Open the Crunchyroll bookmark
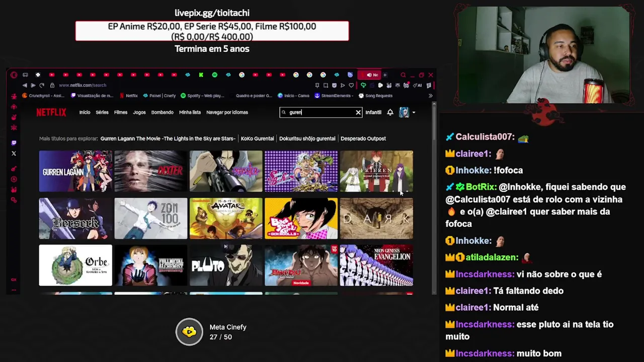 (x=43, y=96)
